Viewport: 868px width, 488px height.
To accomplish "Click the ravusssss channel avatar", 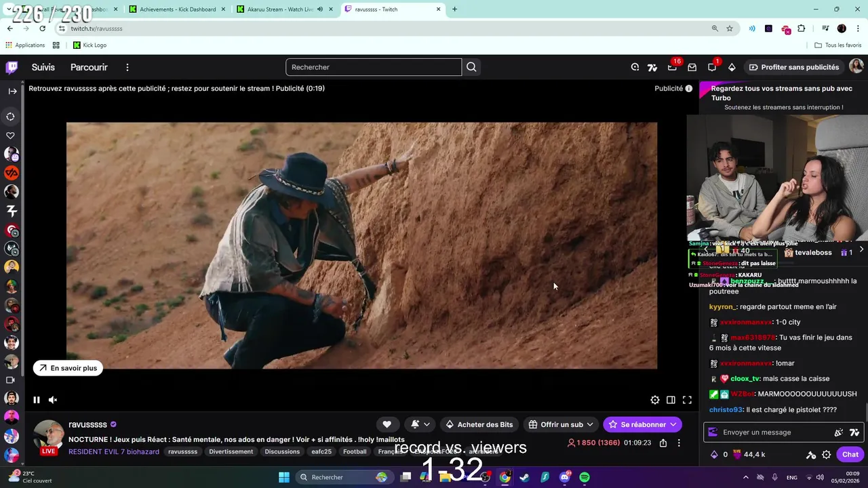I will click(x=48, y=434).
